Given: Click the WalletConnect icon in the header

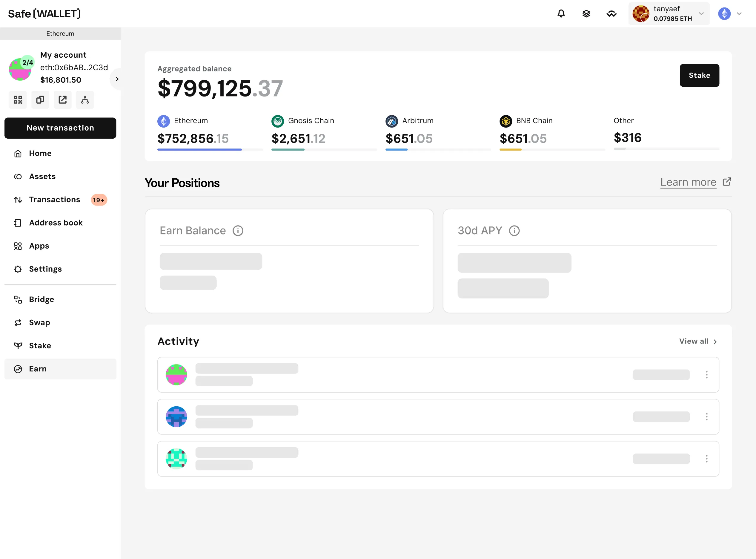Looking at the screenshot, I should pos(611,13).
